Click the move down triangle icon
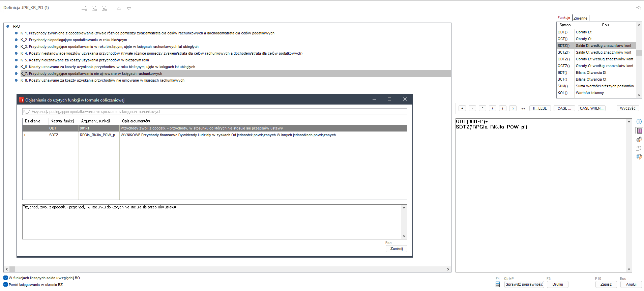The image size is (644, 291). pyautogui.click(x=129, y=8)
